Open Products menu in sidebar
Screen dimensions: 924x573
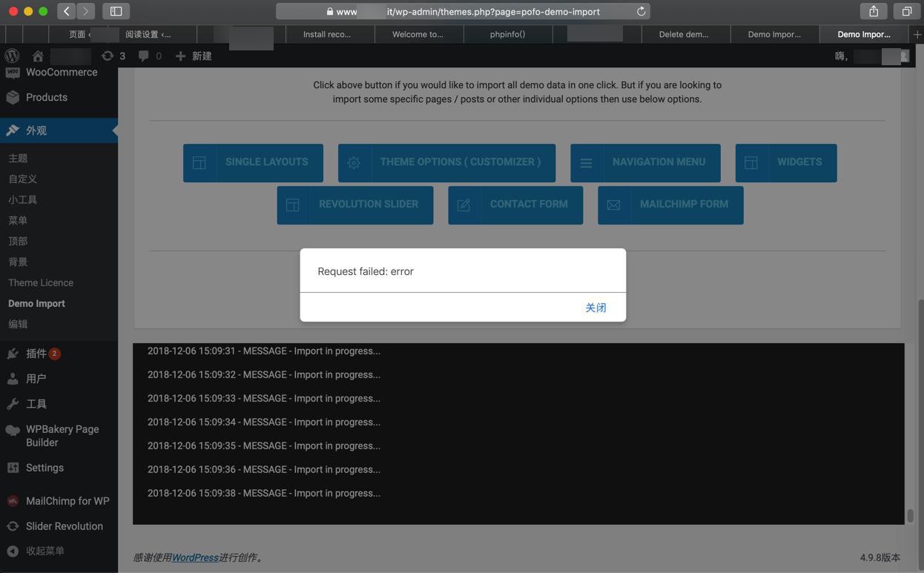pyautogui.click(x=59, y=97)
